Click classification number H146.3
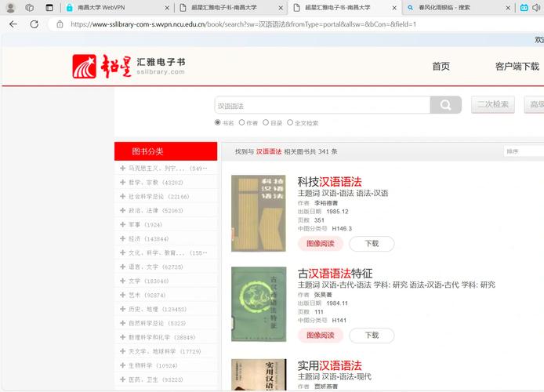 tap(342, 229)
